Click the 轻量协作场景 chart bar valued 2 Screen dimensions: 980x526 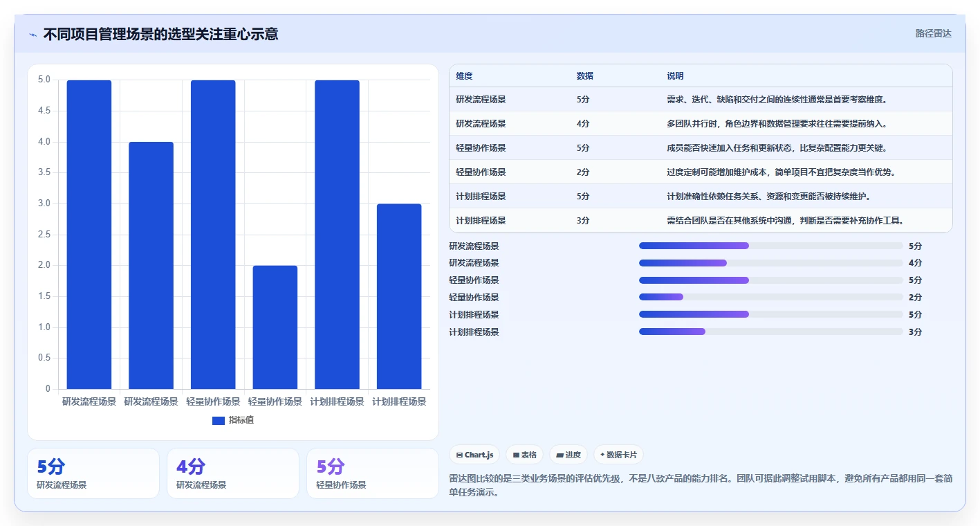click(x=275, y=327)
